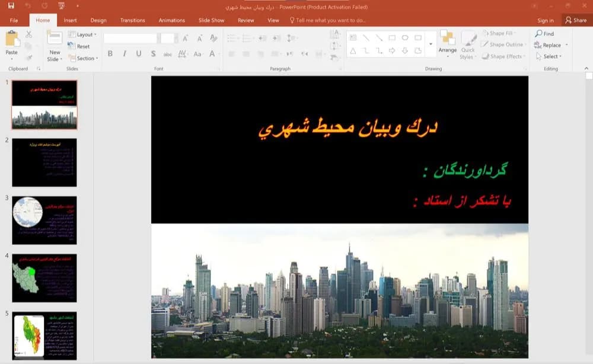Open Clipboard pane dialog launcher

click(38, 69)
